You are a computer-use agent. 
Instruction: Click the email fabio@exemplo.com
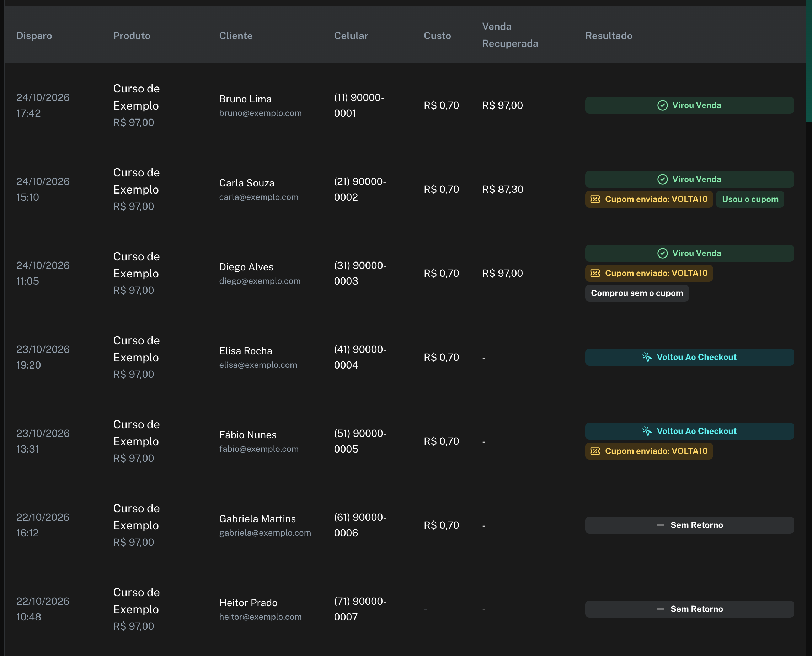tap(259, 449)
